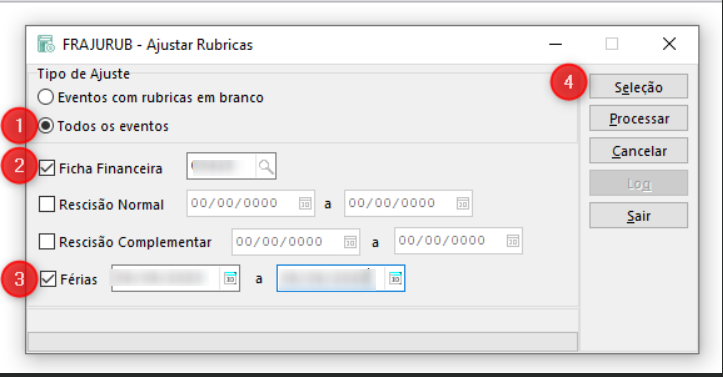Viewport: 723px width, 377px height.
Task: Open calendar for Rescisão Normal start date
Action: 305,203
